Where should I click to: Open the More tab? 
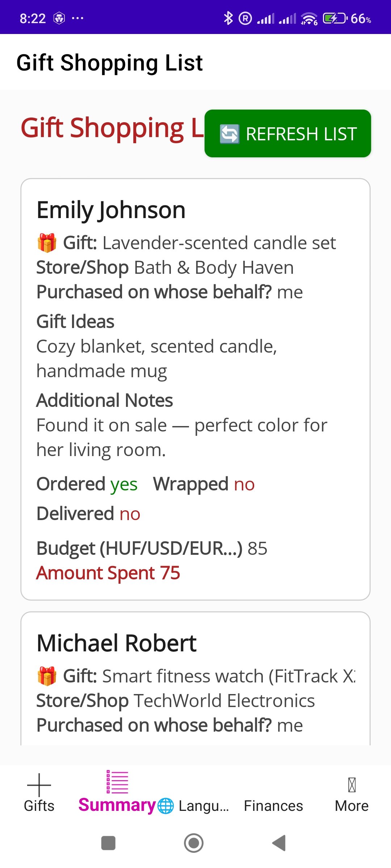[x=352, y=793]
